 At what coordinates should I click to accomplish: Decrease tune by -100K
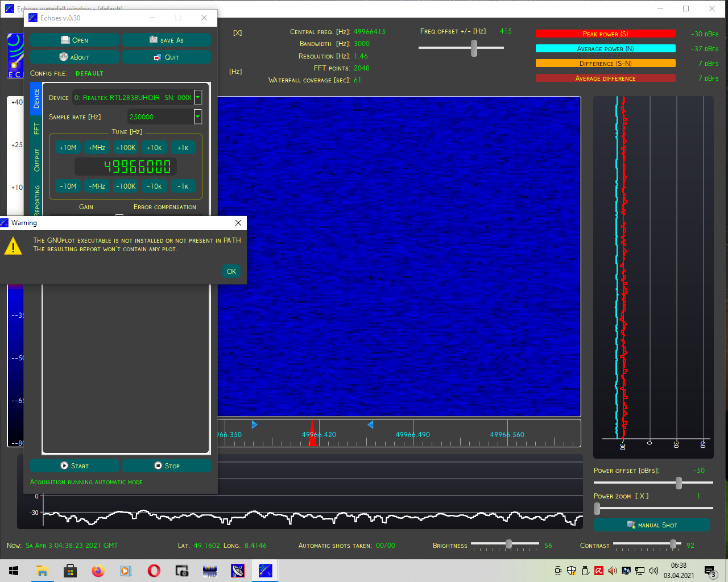point(126,186)
